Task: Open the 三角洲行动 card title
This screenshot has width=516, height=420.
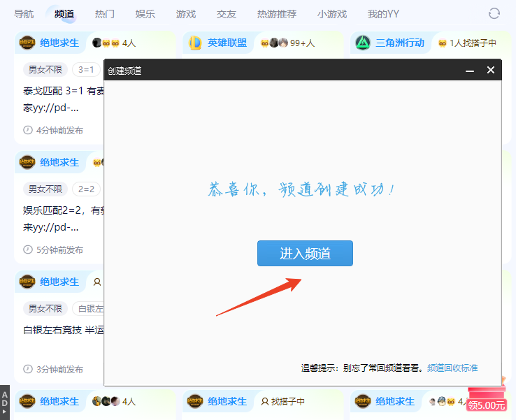Action: 400,43
